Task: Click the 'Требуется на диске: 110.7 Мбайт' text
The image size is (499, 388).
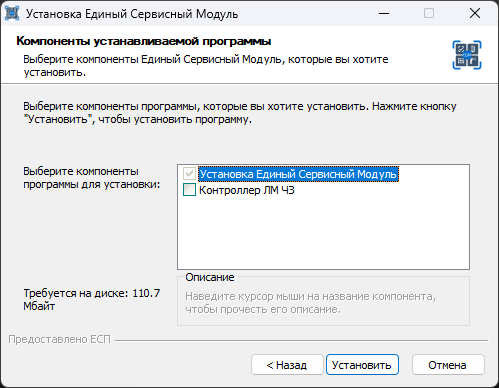Action: click(x=92, y=299)
